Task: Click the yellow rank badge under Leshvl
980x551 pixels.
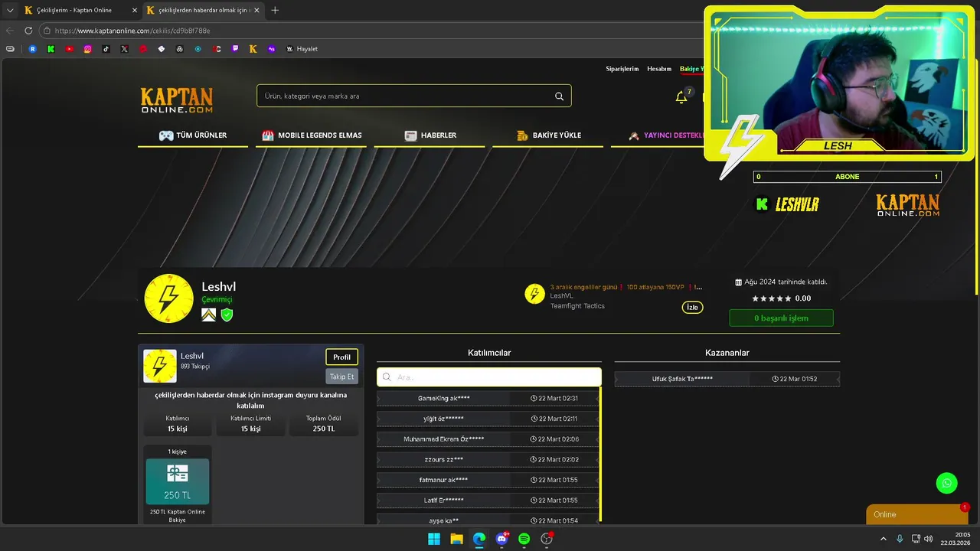Action: (x=208, y=315)
